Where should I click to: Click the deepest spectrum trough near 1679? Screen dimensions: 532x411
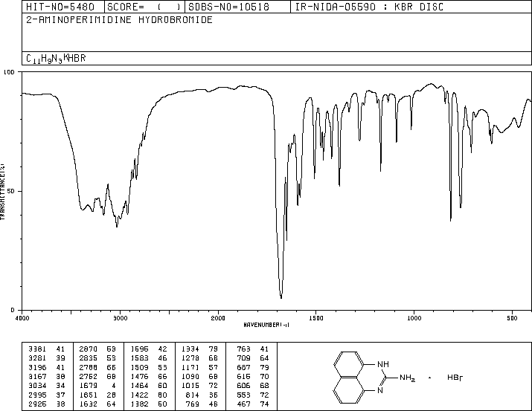(281, 297)
